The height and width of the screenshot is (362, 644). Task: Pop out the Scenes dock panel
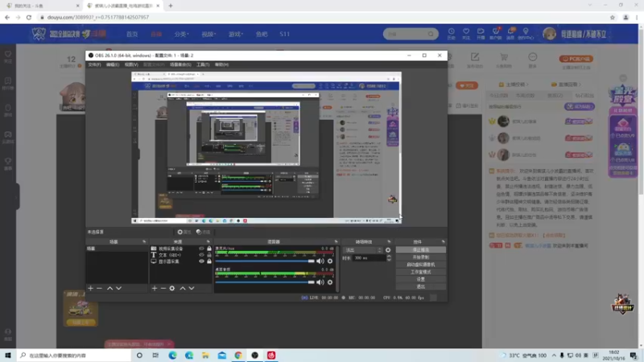(x=144, y=242)
